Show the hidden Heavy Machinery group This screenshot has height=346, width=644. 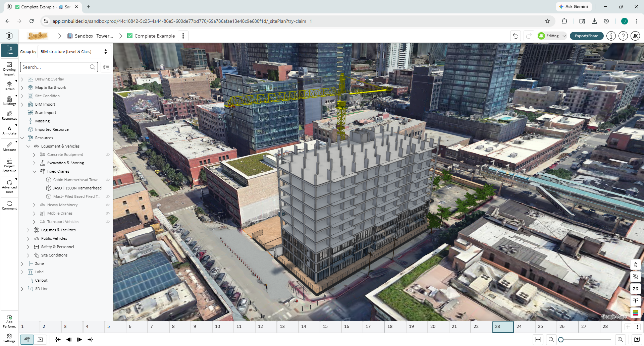point(108,205)
